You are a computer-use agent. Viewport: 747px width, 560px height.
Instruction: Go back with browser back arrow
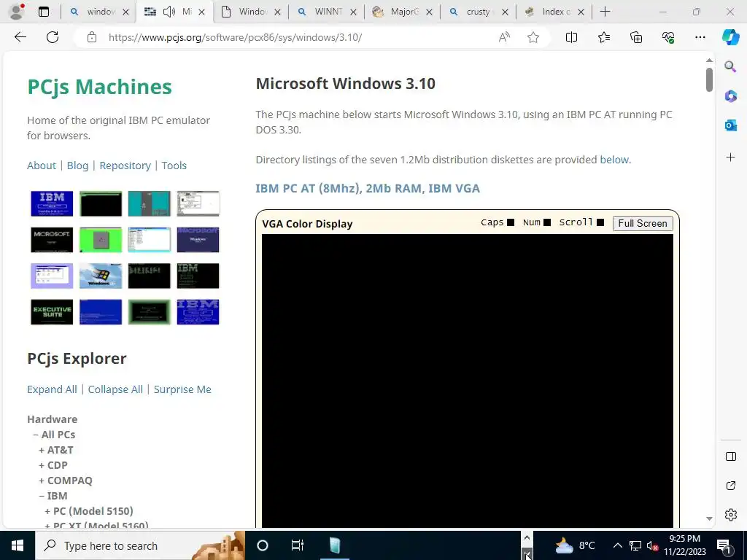click(x=20, y=37)
